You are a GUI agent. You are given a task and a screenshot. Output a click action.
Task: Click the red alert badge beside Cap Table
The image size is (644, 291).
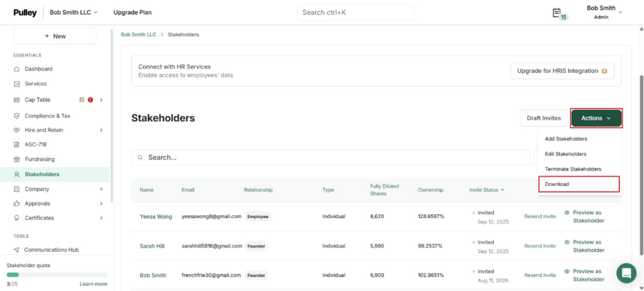[91, 100]
